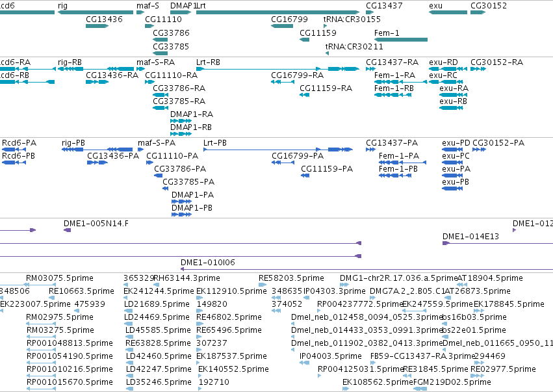The width and height of the screenshot is (553, 392).
Task: Click the "CG33786-RA" transcript label
Action: pos(179,88)
